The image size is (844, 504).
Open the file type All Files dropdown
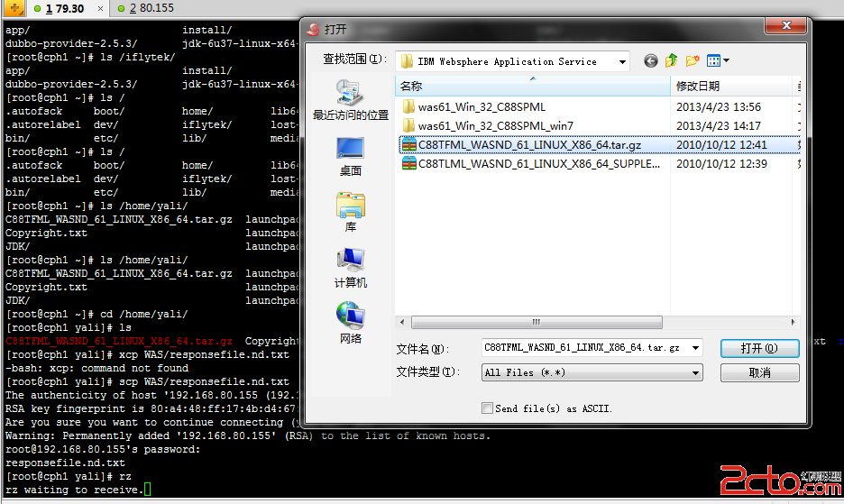(x=592, y=372)
